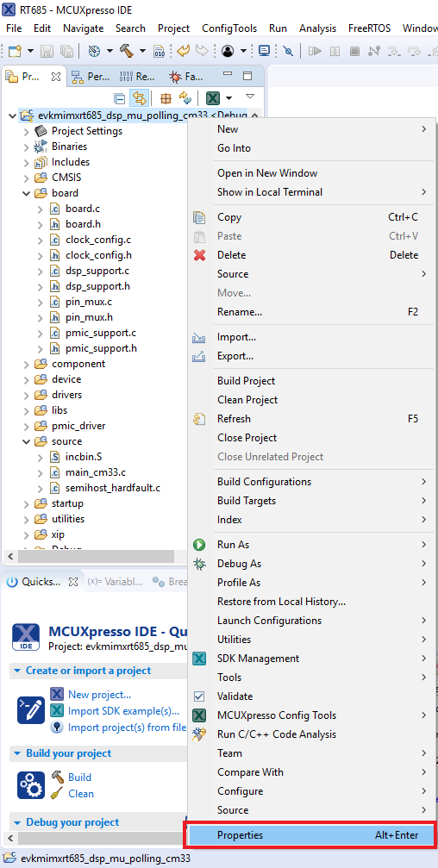Click the New file toolbar icon

pyautogui.click(x=15, y=51)
